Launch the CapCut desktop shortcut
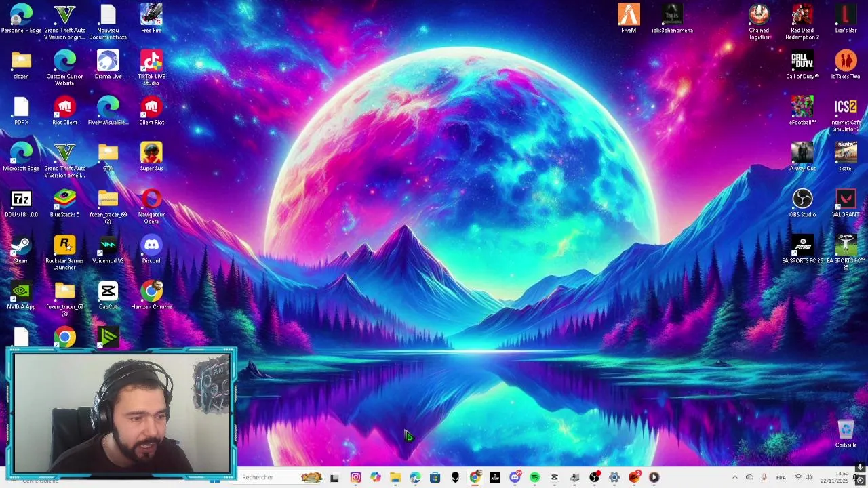The height and width of the screenshot is (488, 868). 108,295
